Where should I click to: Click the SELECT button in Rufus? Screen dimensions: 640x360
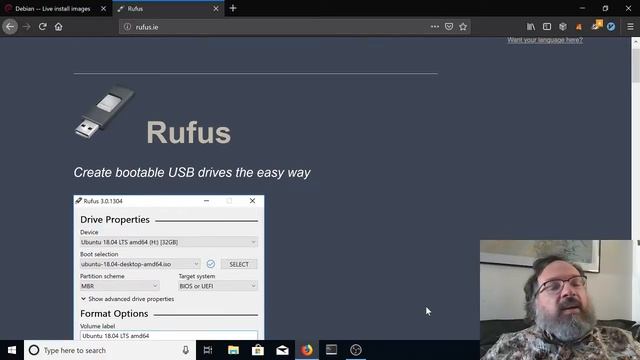pyautogui.click(x=239, y=264)
